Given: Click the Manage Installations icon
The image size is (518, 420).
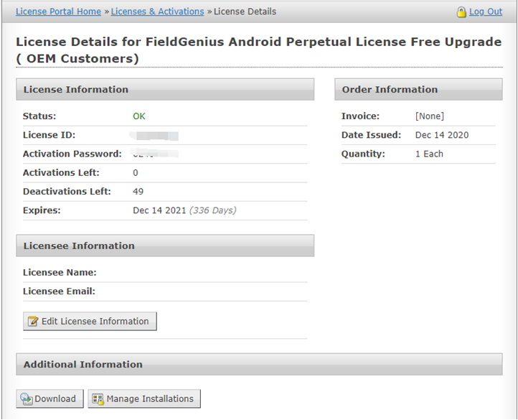Looking at the screenshot, I should coord(98,399).
